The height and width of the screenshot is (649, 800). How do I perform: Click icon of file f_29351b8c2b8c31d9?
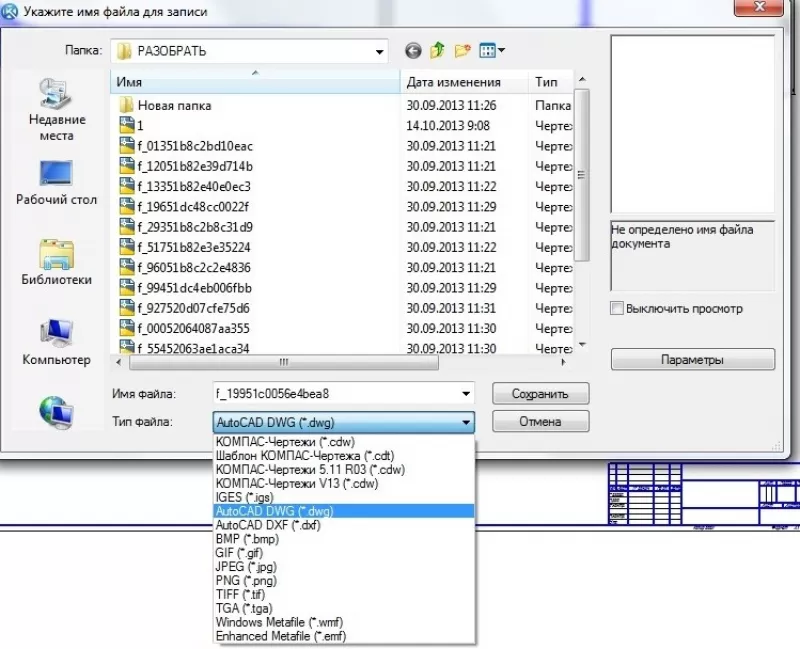click(x=127, y=227)
